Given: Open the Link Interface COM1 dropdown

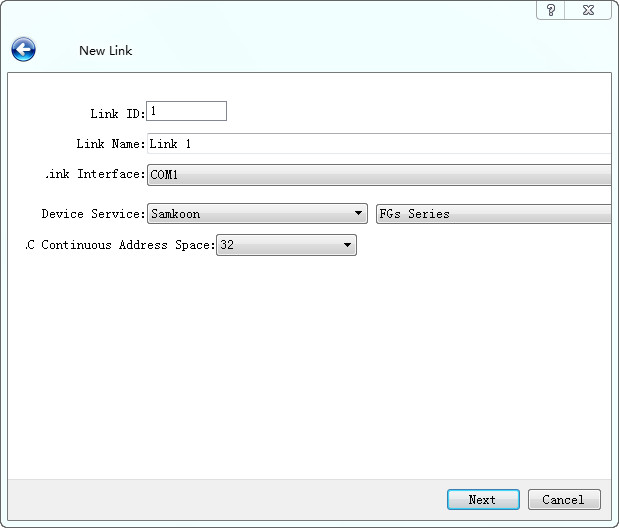Looking at the screenshot, I should [x=379, y=175].
